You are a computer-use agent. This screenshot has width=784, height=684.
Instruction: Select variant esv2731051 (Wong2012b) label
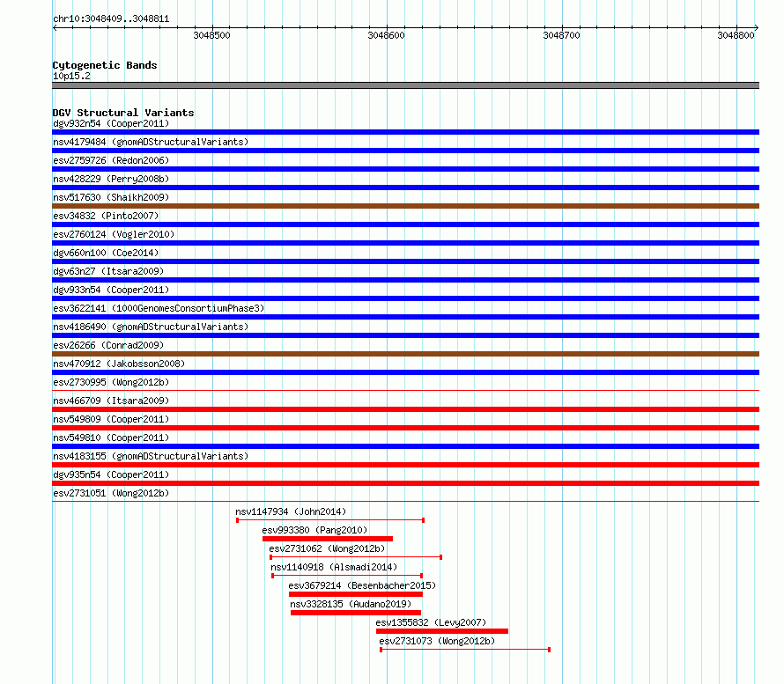point(111,493)
